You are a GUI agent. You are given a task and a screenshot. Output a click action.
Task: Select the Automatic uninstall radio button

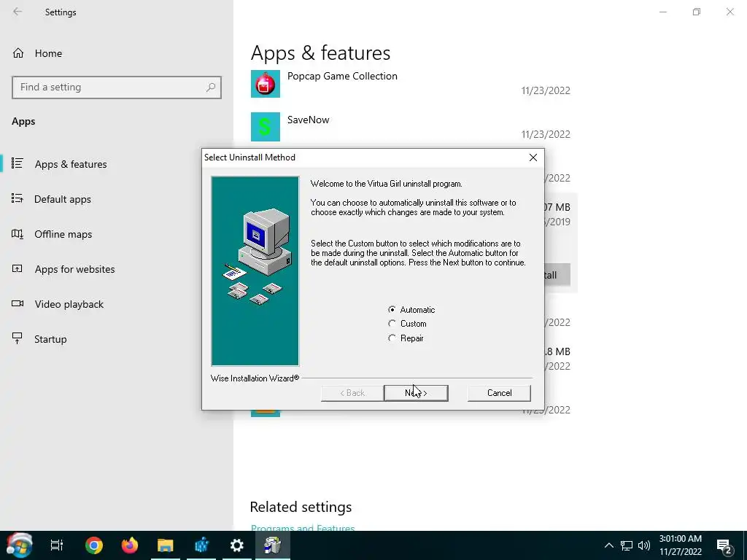pos(392,309)
